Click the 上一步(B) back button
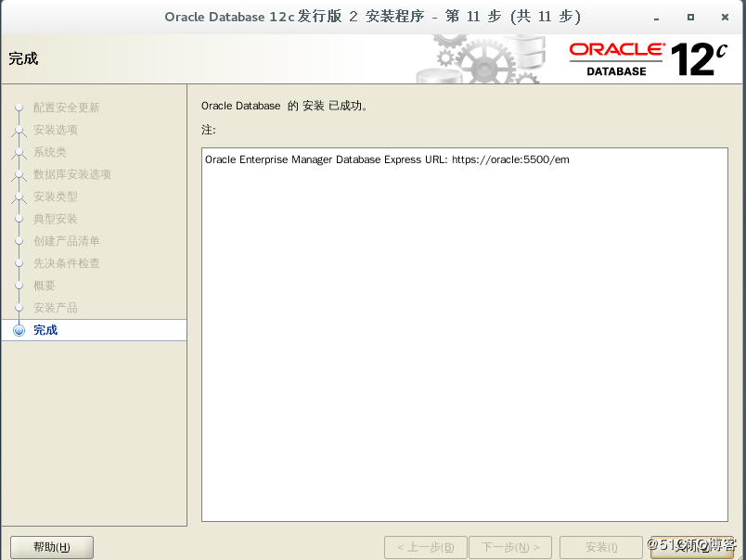The image size is (746, 560). 425,547
